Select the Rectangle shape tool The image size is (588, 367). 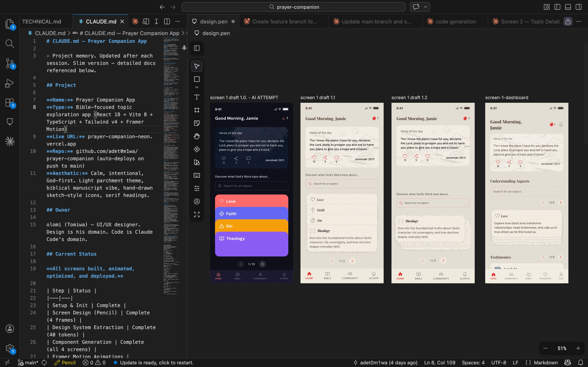[197, 79]
